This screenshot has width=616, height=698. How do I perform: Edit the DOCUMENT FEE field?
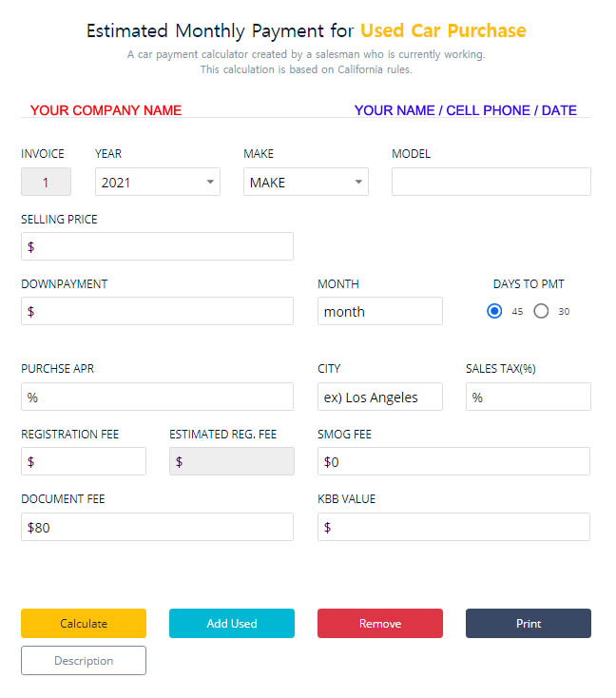[157, 527]
